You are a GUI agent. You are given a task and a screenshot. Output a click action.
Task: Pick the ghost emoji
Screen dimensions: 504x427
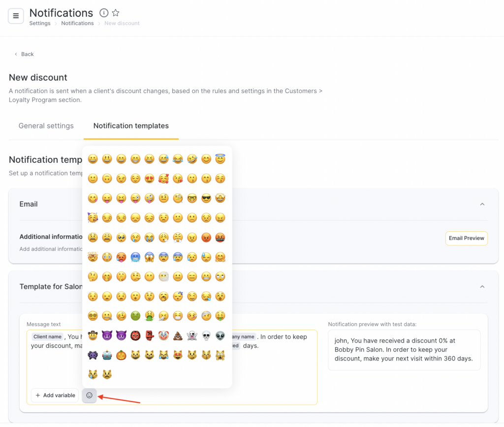[x=192, y=336]
